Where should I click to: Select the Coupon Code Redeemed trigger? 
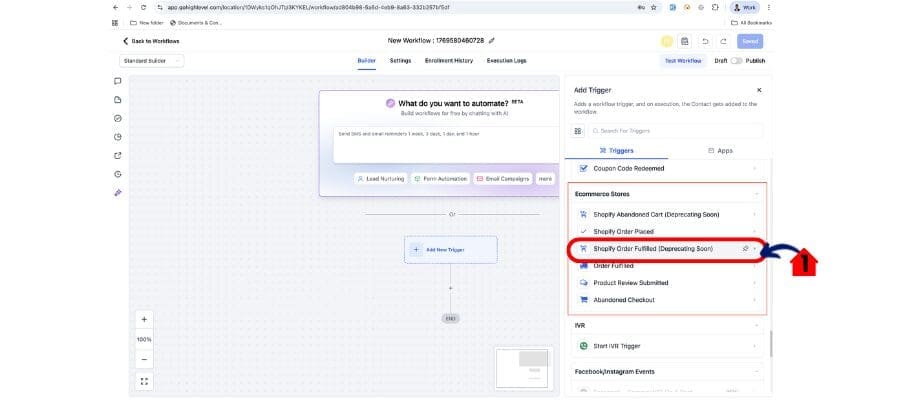click(x=667, y=169)
